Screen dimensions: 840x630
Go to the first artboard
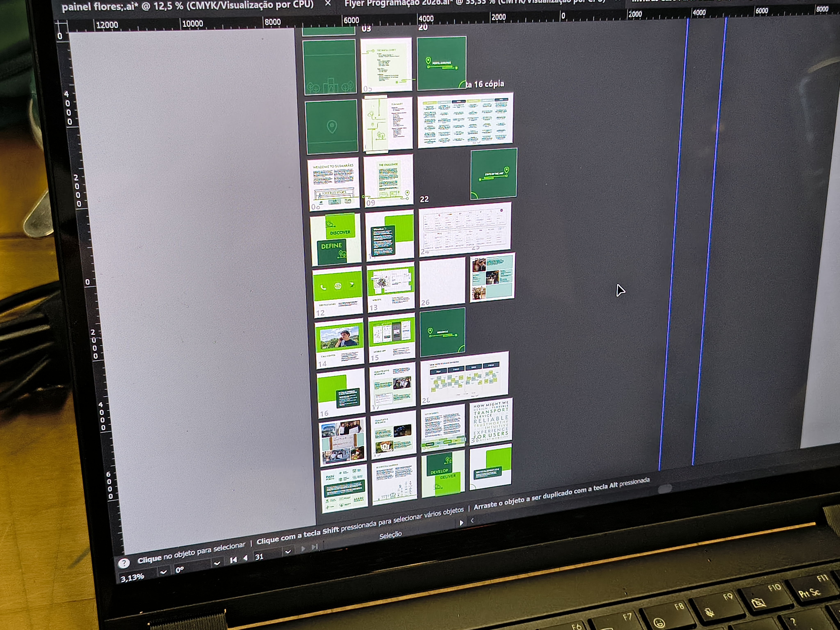point(233,560)
